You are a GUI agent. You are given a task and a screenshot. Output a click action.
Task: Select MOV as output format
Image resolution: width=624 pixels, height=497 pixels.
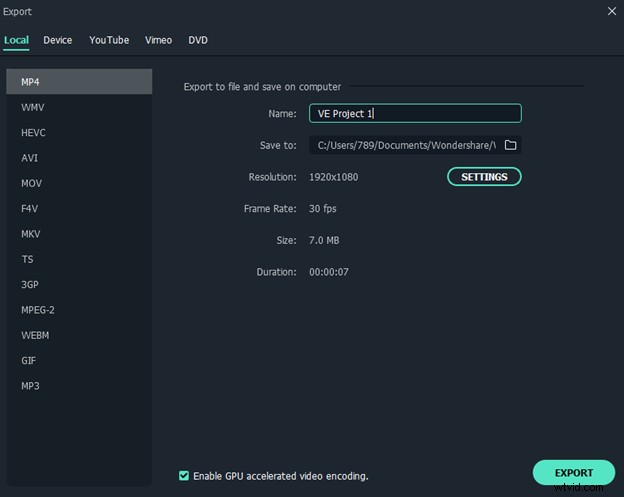pos(31,183)
